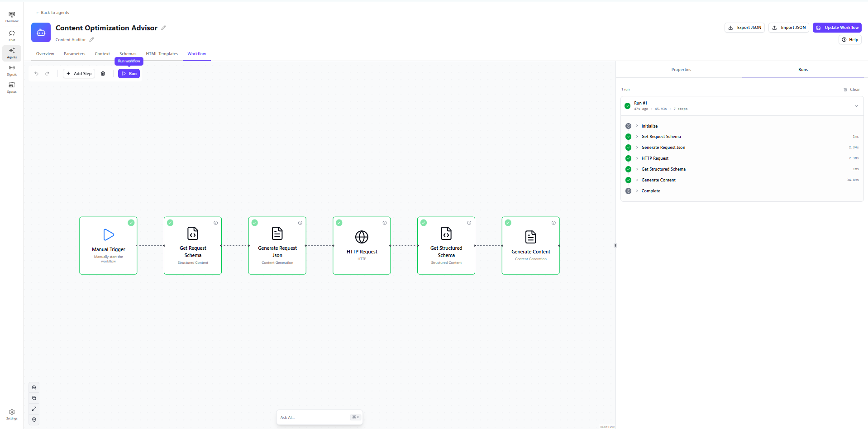Open info icon on Generate Content node
Screen dimensions: 868x429
click(x=553, y=223)
